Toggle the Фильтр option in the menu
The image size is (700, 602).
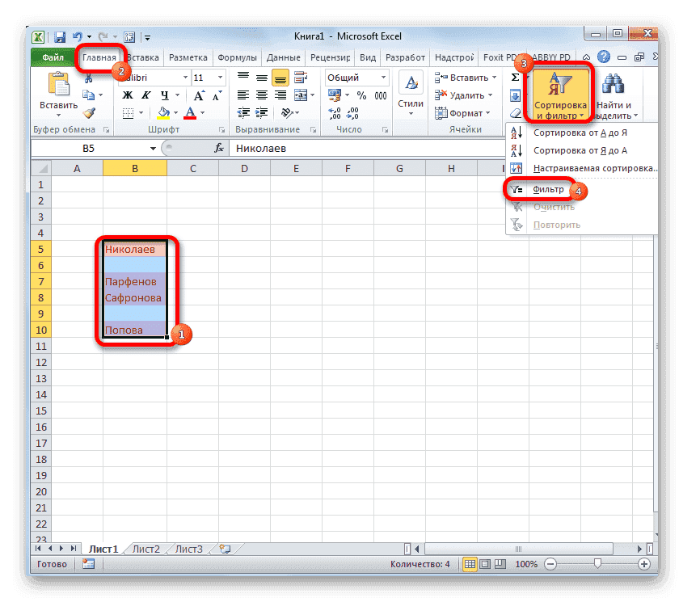tap(550, 189)
